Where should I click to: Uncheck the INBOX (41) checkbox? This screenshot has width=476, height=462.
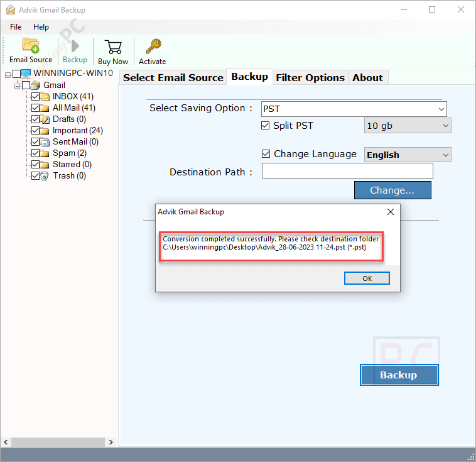(36, 97)
